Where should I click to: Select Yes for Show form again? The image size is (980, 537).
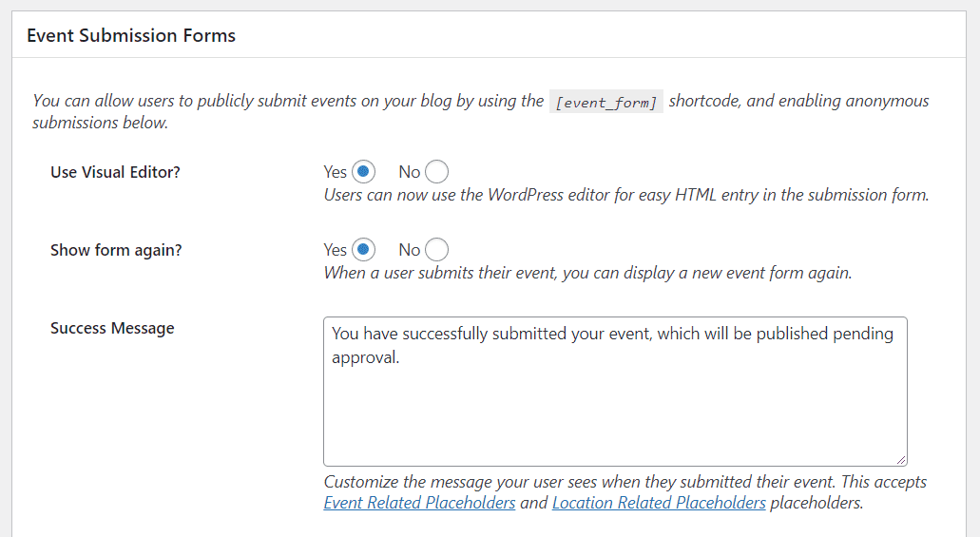[x=363, y=249]
